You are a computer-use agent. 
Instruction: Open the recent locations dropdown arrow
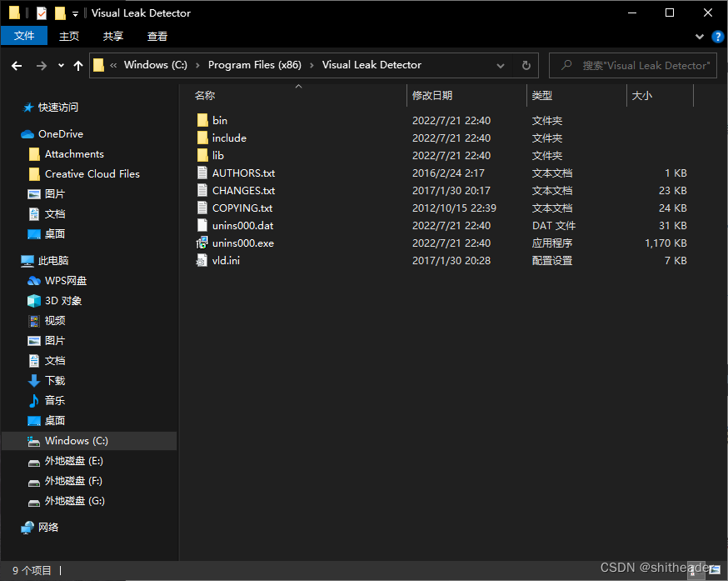61,66
